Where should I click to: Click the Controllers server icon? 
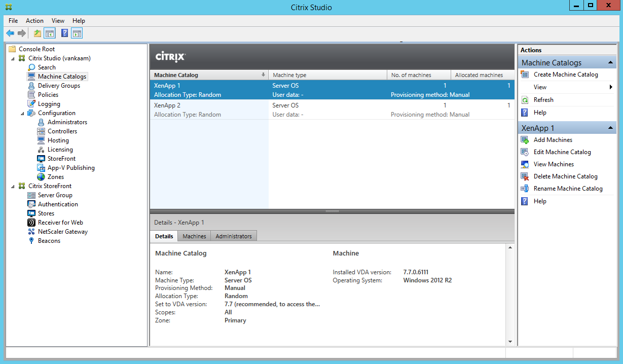point(41,131)
